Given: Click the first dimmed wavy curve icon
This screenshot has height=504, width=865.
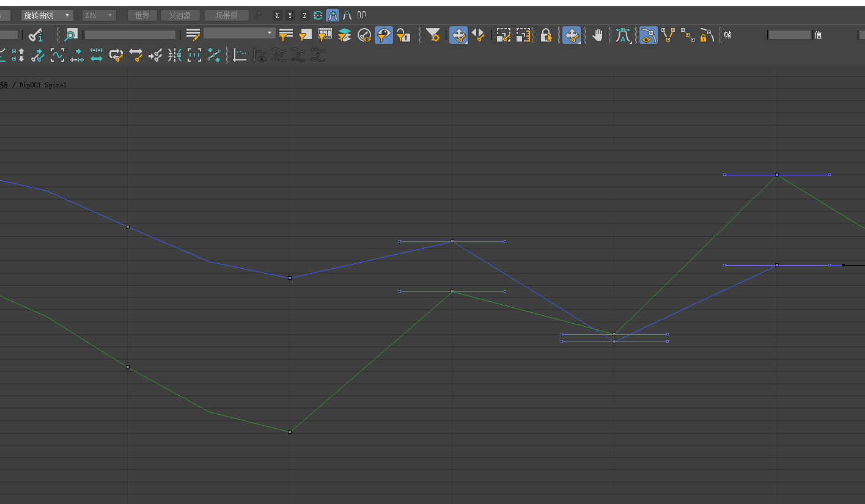Looking at the screenshot, I should 279,56.
